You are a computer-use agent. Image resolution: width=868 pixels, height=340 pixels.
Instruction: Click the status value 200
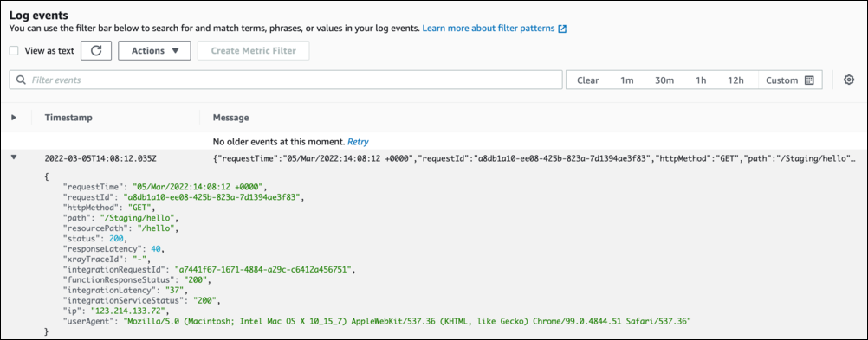tap(117, 238)
